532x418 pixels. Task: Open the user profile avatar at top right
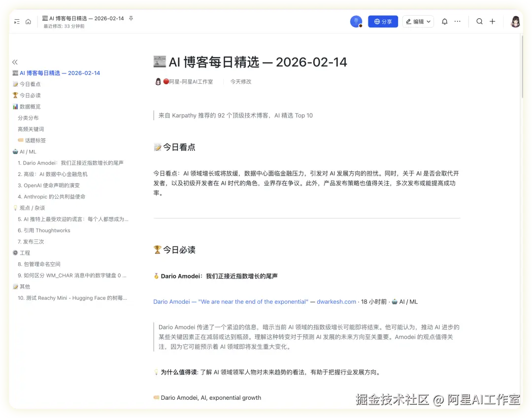tap(515, 22)
